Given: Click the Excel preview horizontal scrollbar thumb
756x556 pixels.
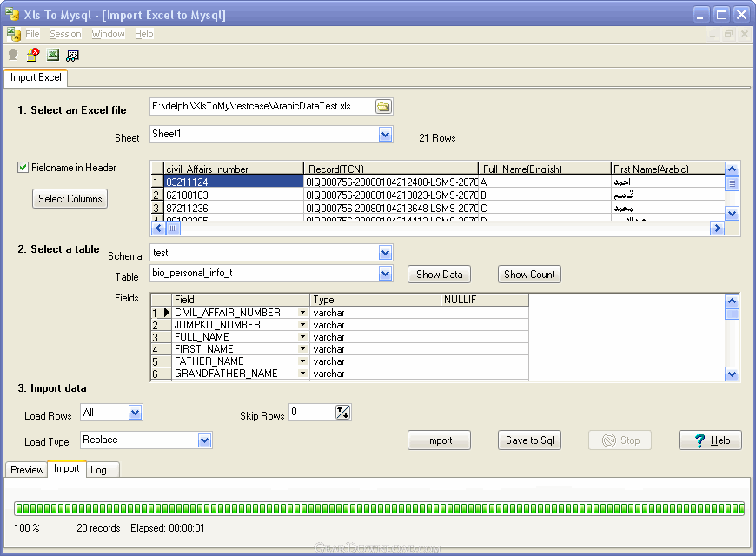Looking at the screenshot, I should pos(174,228).
